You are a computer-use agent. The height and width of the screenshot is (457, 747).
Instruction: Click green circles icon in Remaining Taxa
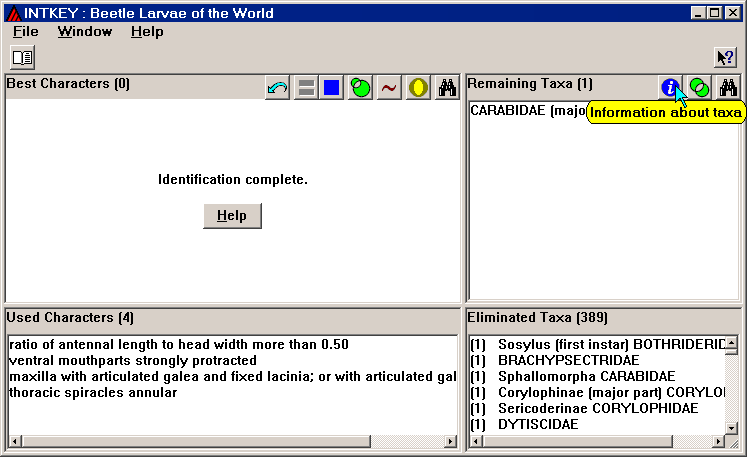pos(700,88)
